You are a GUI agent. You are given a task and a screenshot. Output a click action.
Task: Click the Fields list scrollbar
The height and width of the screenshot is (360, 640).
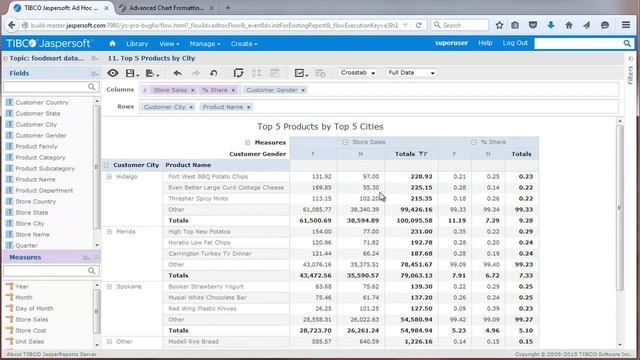[97, 167]
